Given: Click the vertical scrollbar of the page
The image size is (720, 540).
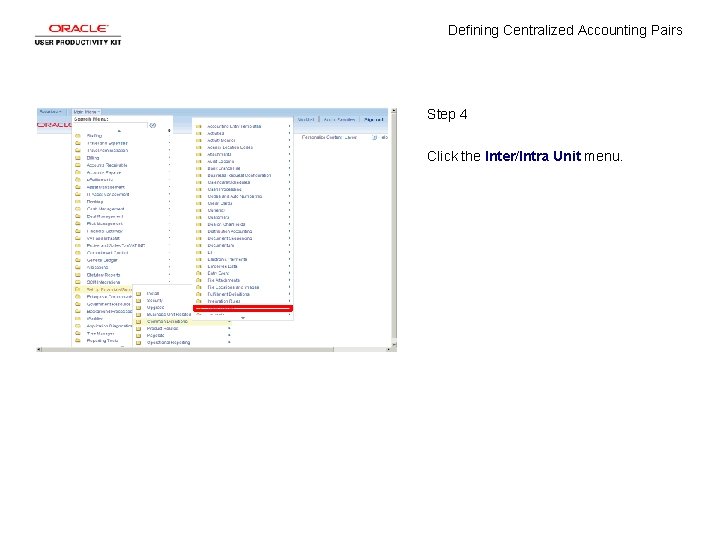Looking at the screenshot, I should (394, 228).
